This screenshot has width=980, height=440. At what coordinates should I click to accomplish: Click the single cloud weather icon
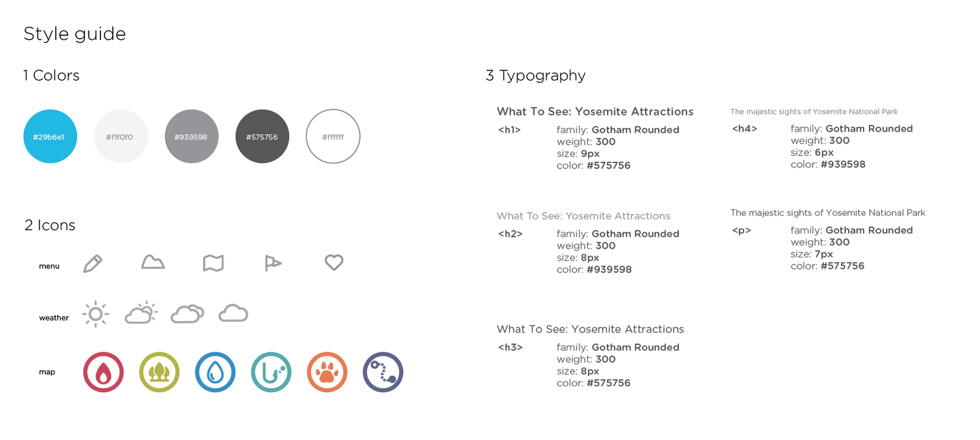click(x=233, y=313)
